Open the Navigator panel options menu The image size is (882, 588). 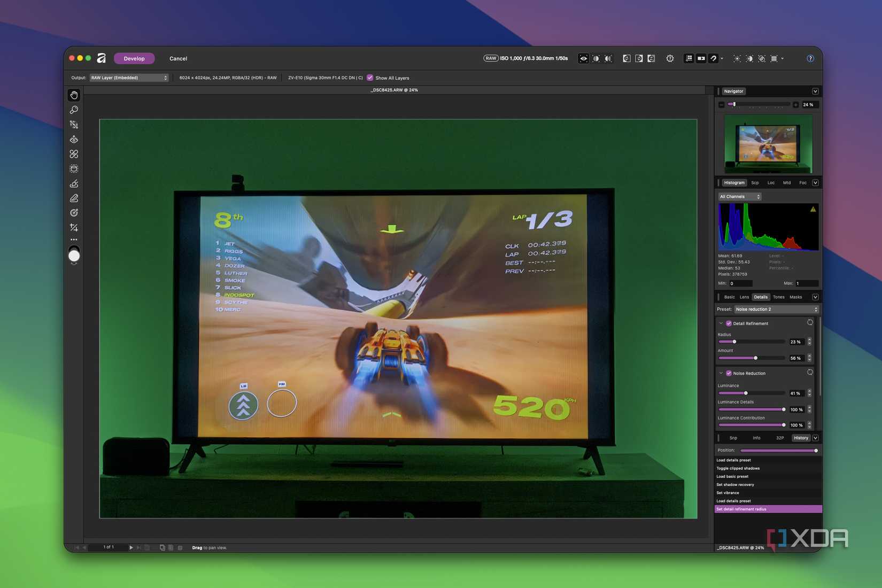815,91
